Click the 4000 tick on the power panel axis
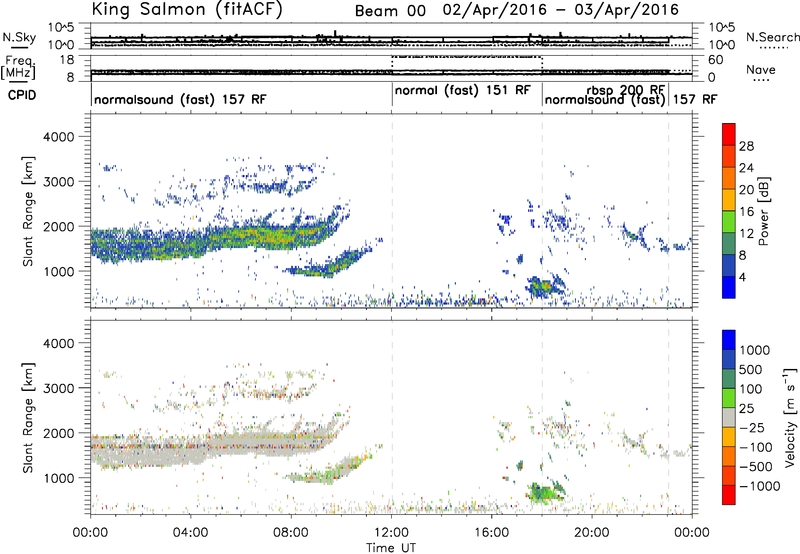This screenshot has width=800, height=554. 59,137
